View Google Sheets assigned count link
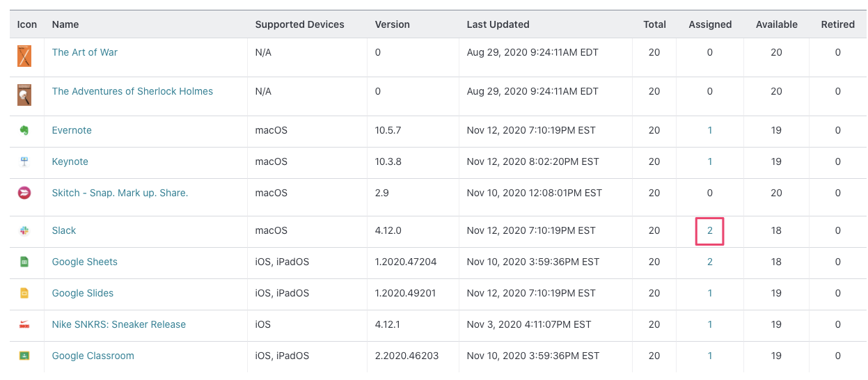Screen dimensions: 868x380 [710, 262]
